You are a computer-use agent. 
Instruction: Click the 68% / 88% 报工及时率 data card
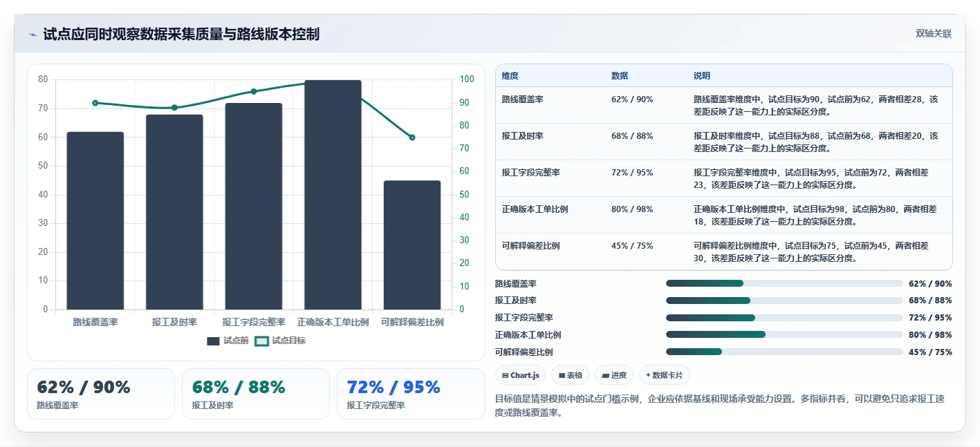(x=256, y=394)
